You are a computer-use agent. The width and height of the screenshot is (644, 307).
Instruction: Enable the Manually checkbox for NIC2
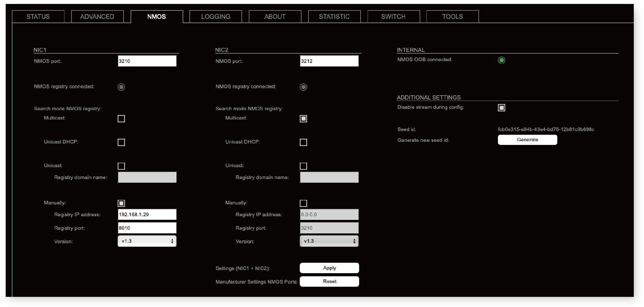[x=303, y=203]
